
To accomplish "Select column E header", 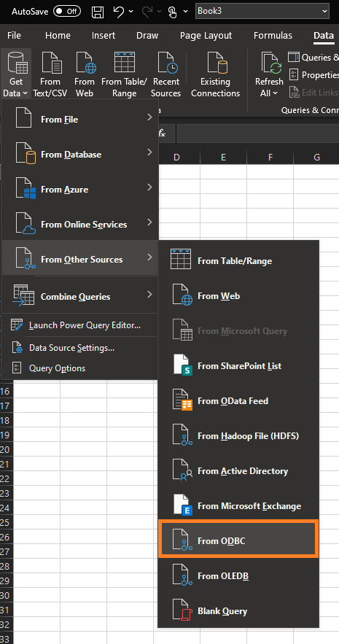I will [223, 157].
